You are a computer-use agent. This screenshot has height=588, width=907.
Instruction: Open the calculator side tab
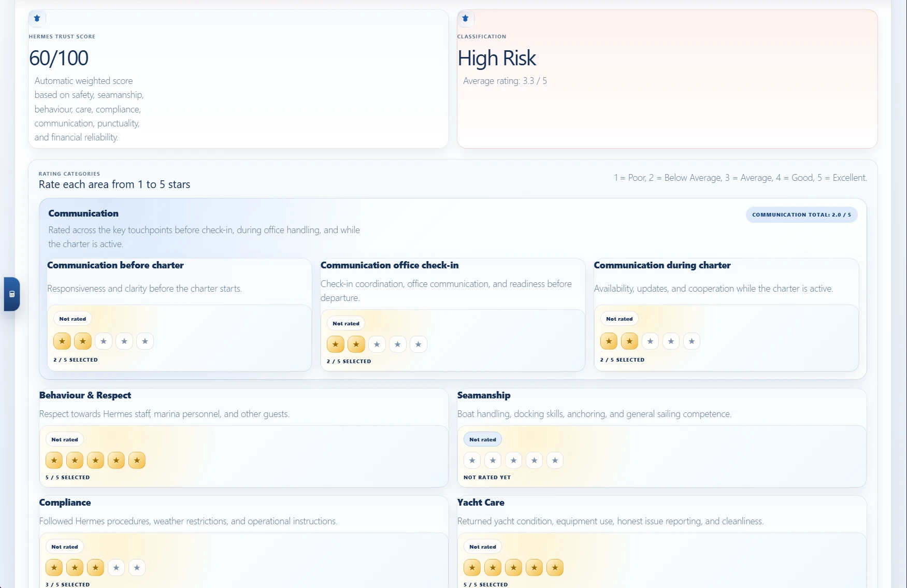pos(12,294)
